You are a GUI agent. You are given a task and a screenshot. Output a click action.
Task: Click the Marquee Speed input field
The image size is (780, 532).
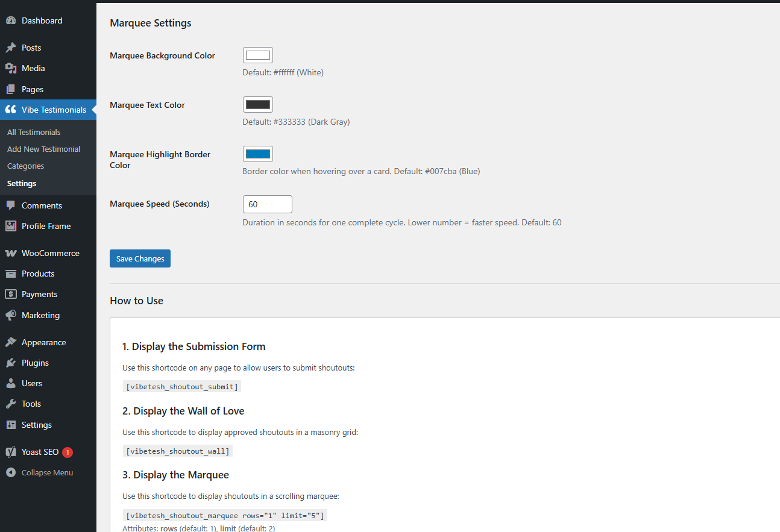267,204
